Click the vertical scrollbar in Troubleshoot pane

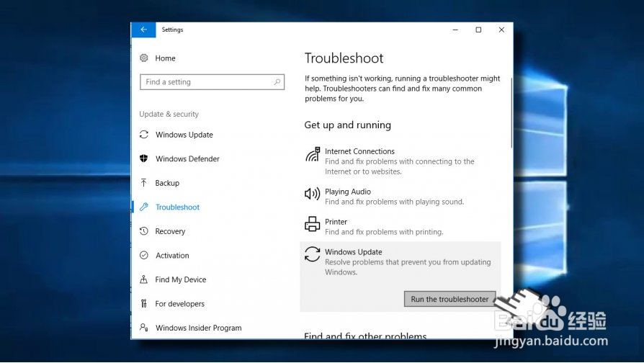[511, 113]
